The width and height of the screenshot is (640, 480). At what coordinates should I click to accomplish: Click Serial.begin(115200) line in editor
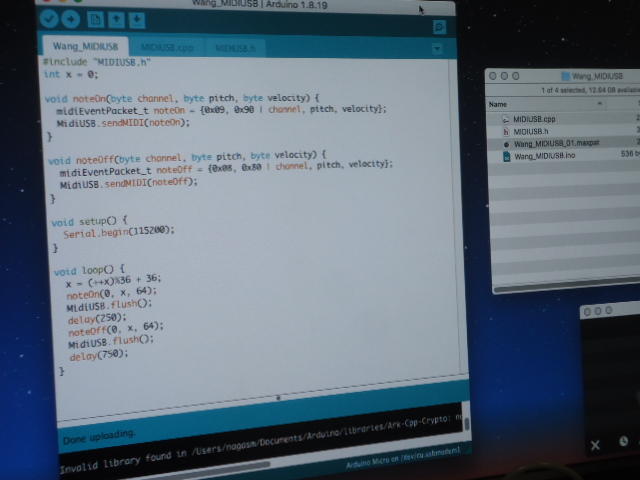click(x=119, y=232)
